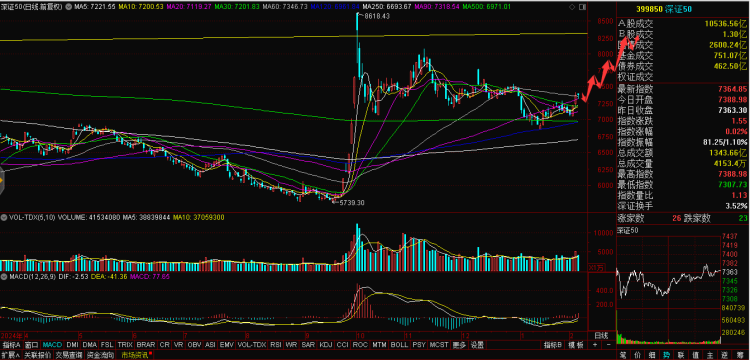Click the orange arrow handle on left edge
The image size is (750, 360).
[2, 181]
